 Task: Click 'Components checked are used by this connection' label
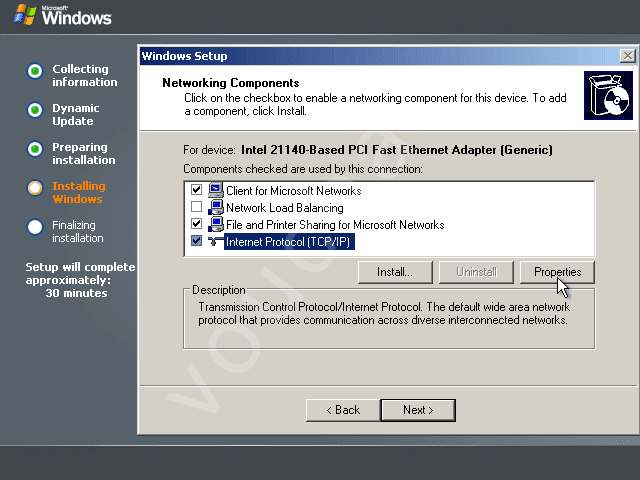[x=303, y=169]
